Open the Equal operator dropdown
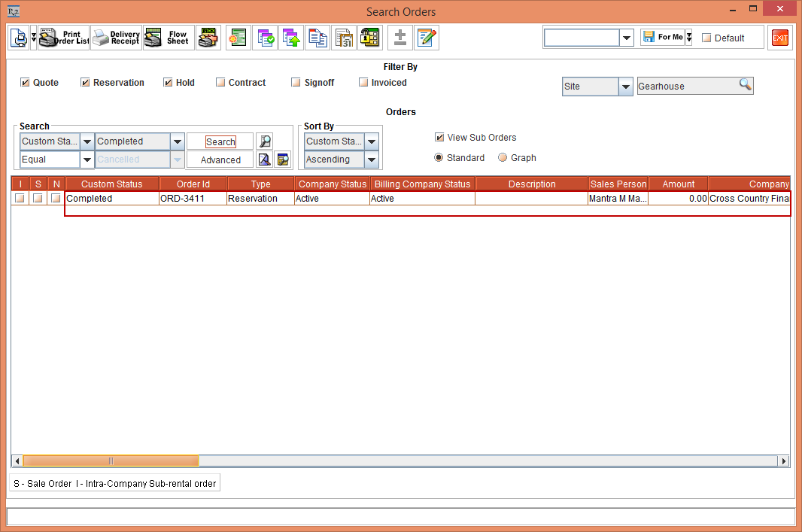802x532 pixels. point(87,160)
